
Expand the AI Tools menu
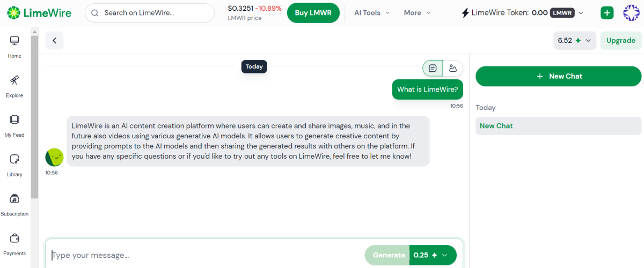tap(372, 13)
